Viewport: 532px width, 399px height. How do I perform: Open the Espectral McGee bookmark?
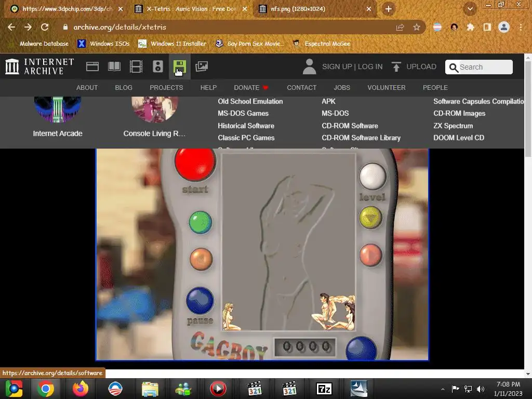pos(321,44)
